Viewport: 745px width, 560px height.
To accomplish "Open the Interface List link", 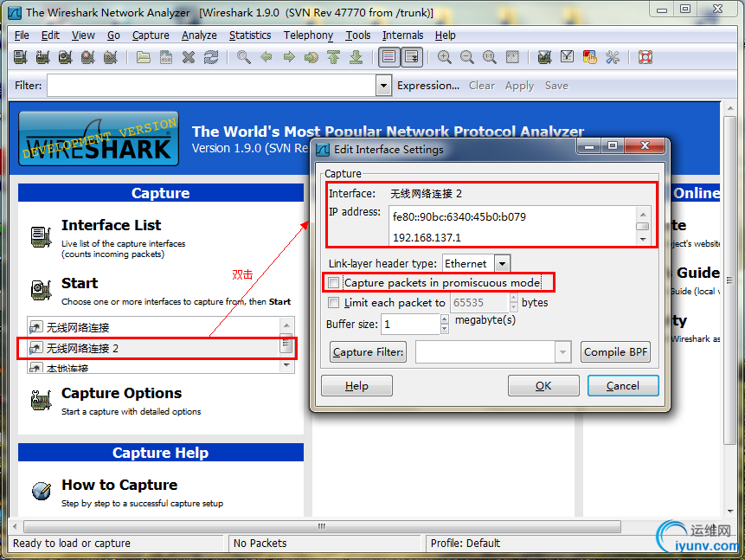I will [x=111, y=225].
